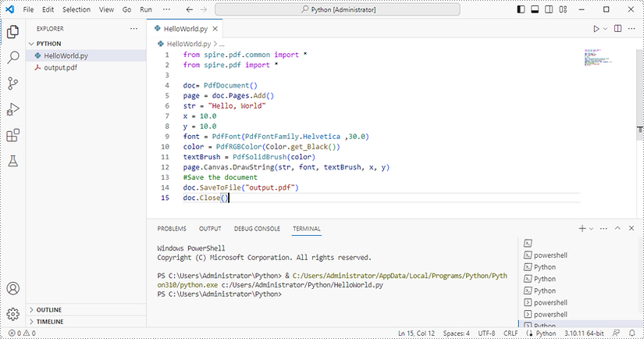
Task: Go back with the left arrow
Action: click(x=190, y=9)
